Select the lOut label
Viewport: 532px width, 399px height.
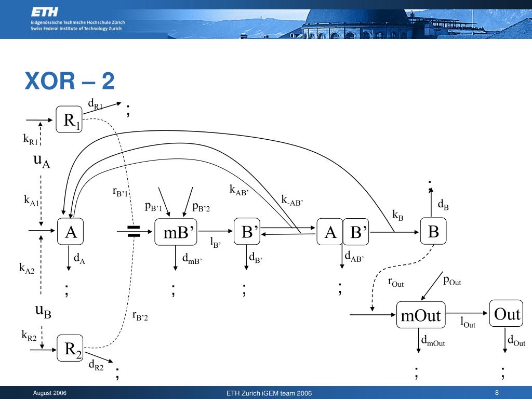pos(468,322)
